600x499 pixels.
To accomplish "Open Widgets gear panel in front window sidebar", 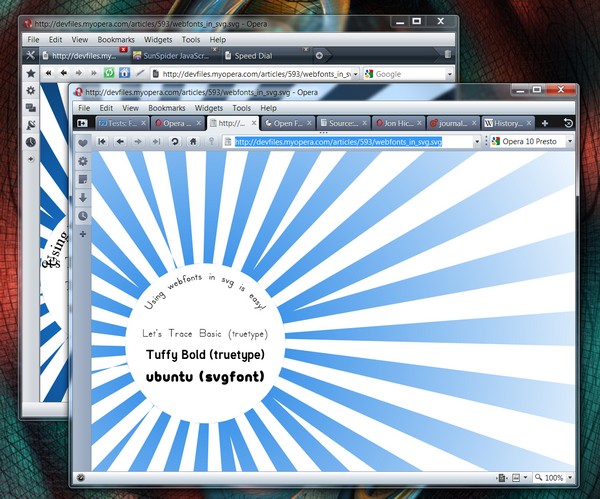I will [83, 161].
